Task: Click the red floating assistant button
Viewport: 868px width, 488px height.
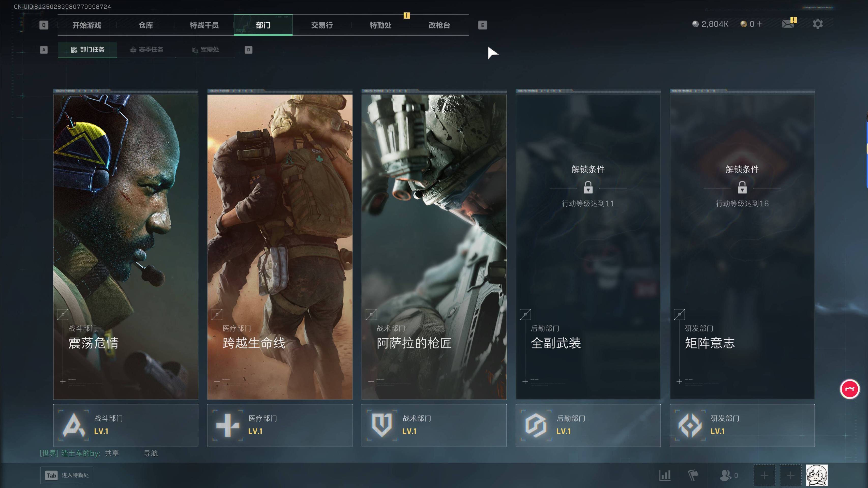Action: point(849,389)
